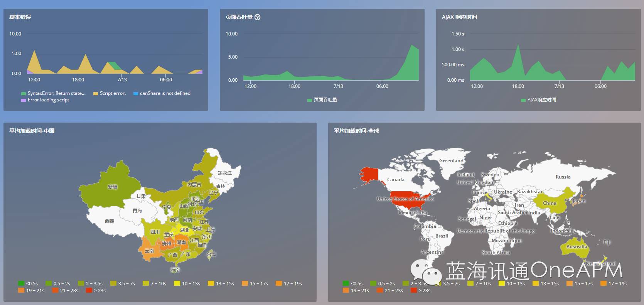Screen dimensions: 644x305
Task: Select United States of America on world map
Action: 405,199
